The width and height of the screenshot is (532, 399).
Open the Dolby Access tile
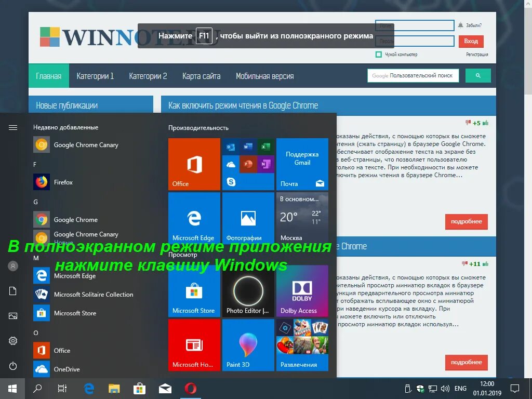(x=302, y=291)
